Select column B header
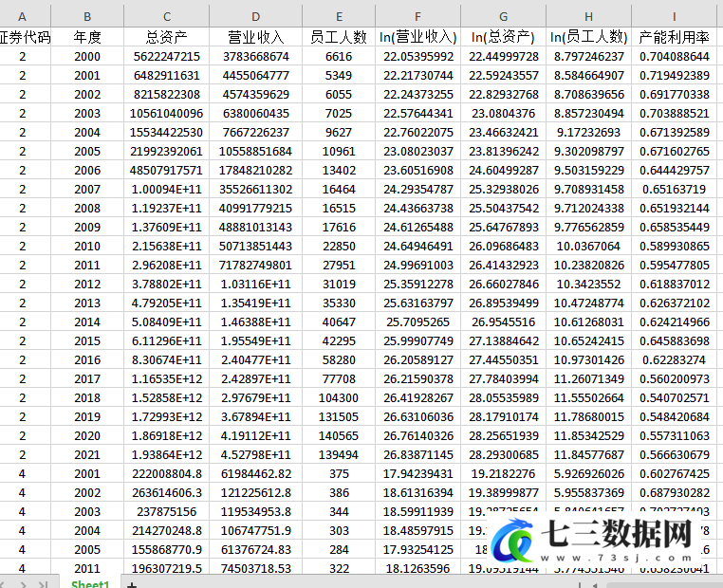The height and width of the screenshot is (588, 723). [x=87, y=16]
